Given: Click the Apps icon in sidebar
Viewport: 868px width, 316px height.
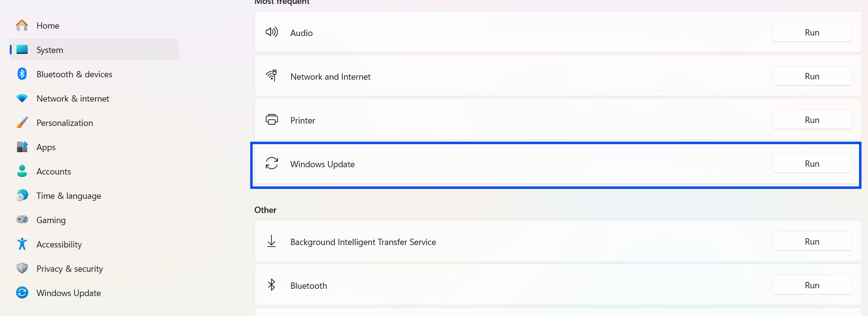Looking at the screenshot, I should point(22,147).
